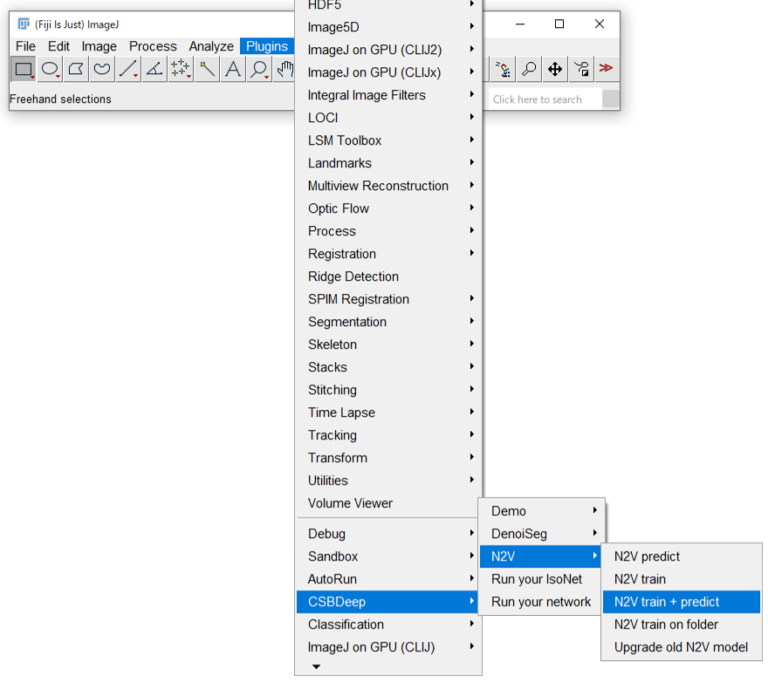Expand the Classification submenu
The image size is (768, 683).
[x=389, y=625]
